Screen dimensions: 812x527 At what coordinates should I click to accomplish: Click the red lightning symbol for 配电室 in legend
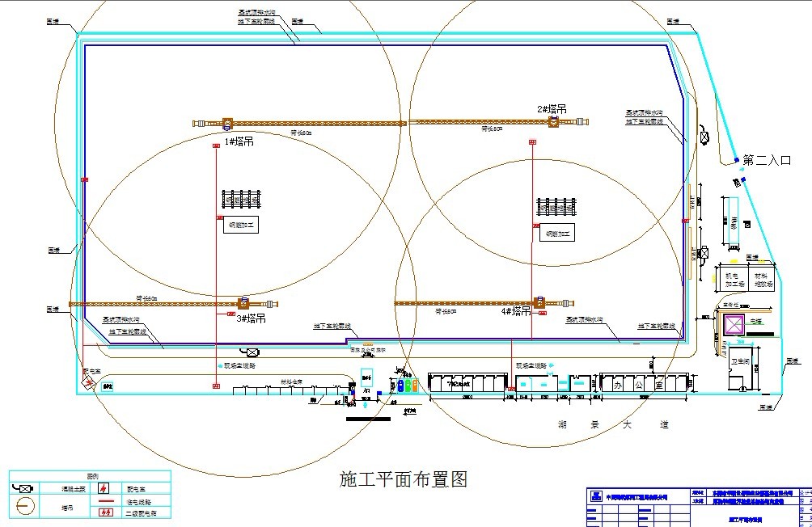104,488
